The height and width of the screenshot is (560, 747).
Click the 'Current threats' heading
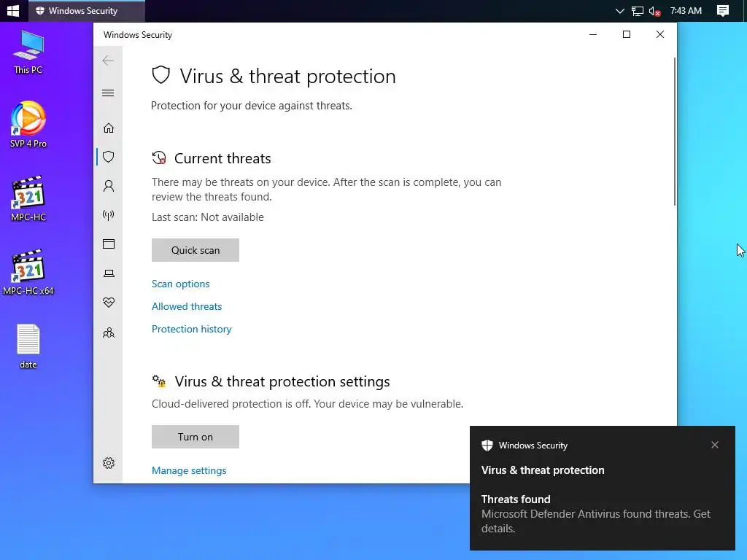222,158
